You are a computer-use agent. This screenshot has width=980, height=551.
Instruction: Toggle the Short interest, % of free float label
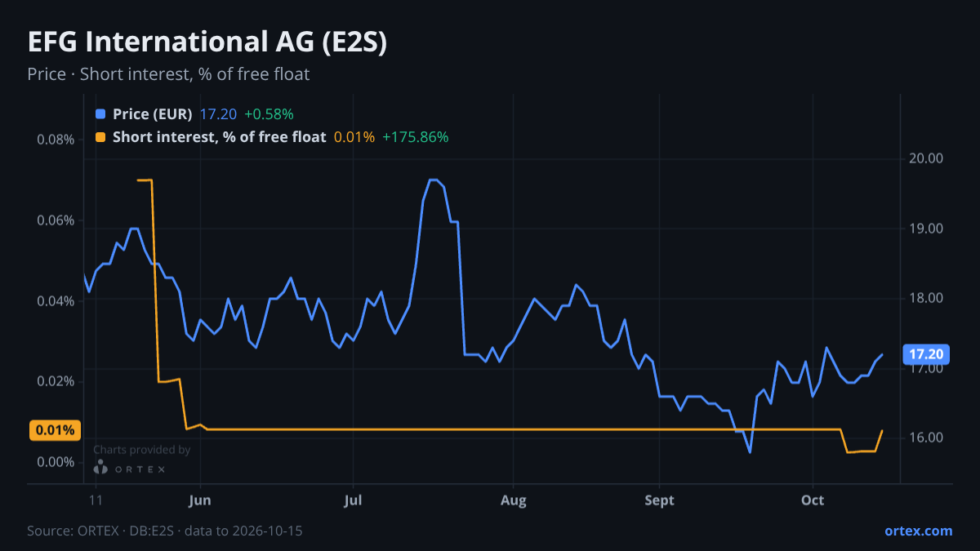pos(219,137)
